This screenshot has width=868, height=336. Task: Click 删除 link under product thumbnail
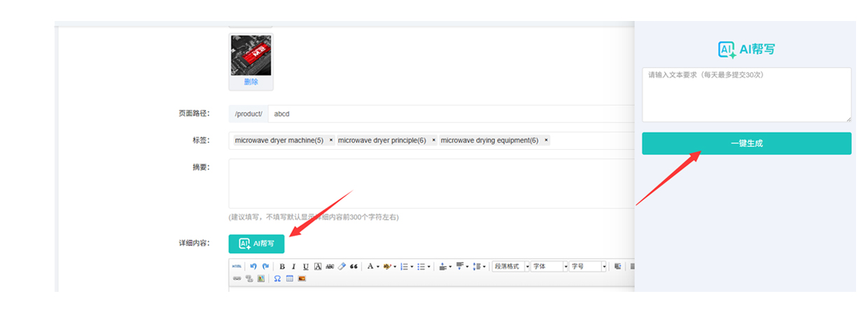pyautogui.click(x=251, y=82)
